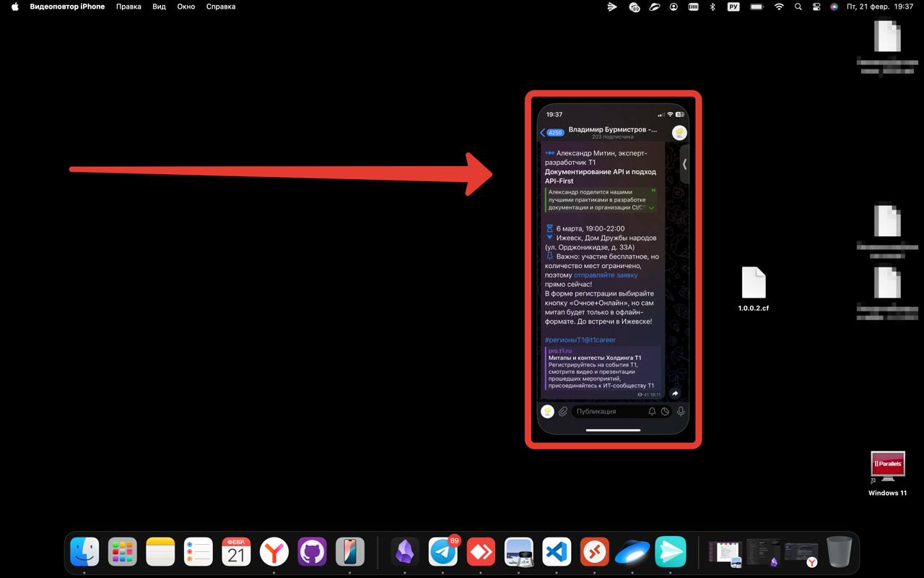Open Notes from the Dock
Image resolution: width=924 pixels, height=578 pixels.
coord(160,553)
